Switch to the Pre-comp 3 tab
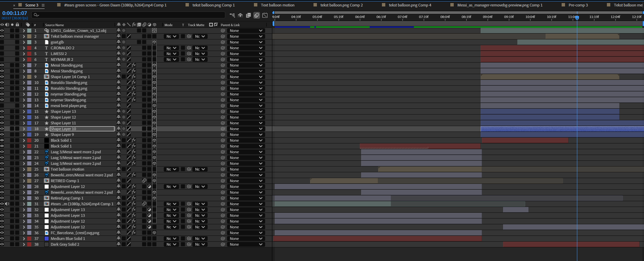Image resolution: width=644 pixels, height=261 pixels. point(578,4)
